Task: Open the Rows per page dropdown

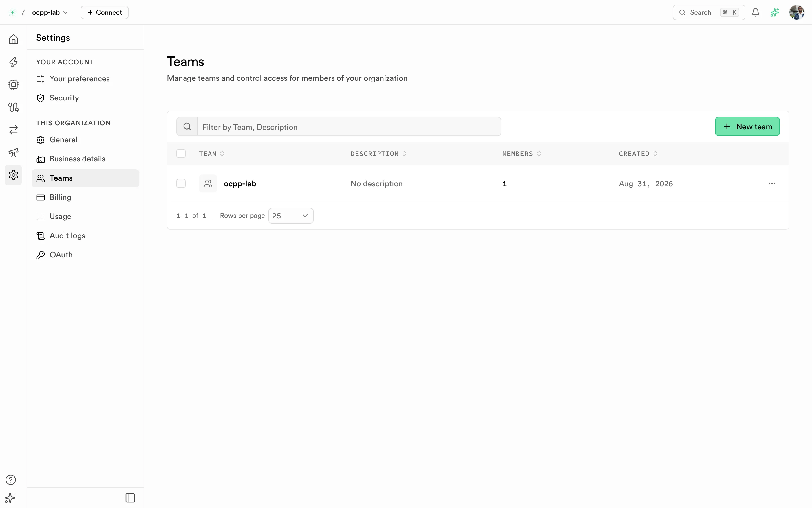Action: coord(291,216)
